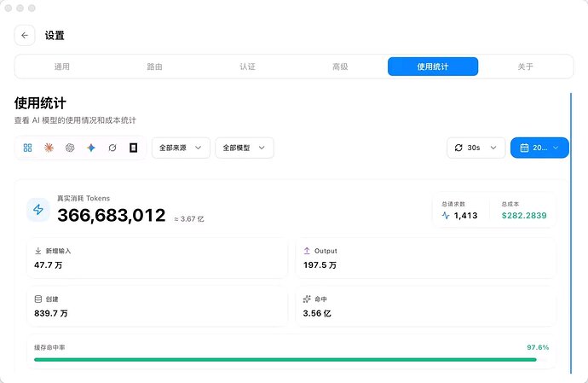Click the download icon next to 新增输入
Screen dimensions: 588x383
37,251
